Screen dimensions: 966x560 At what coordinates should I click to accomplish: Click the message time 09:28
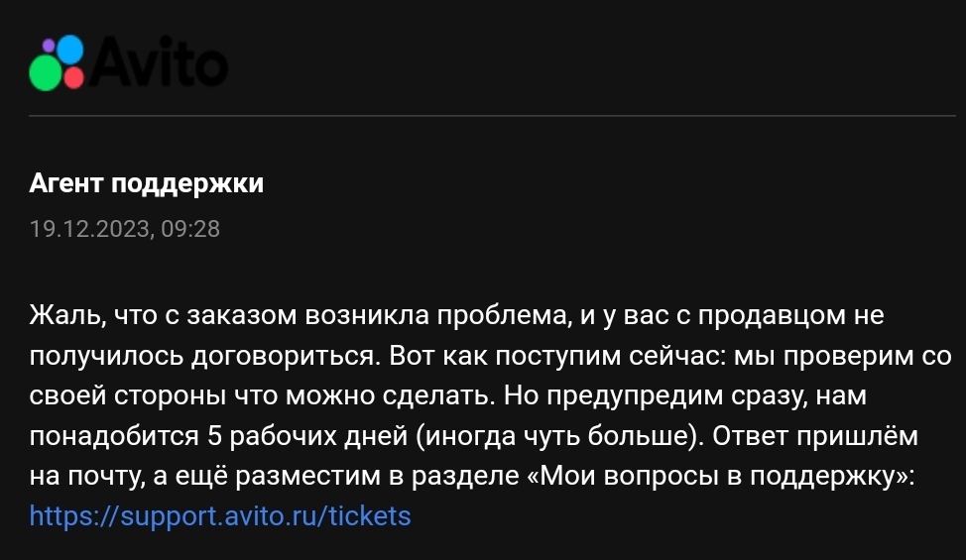click(x=190, y=229)
